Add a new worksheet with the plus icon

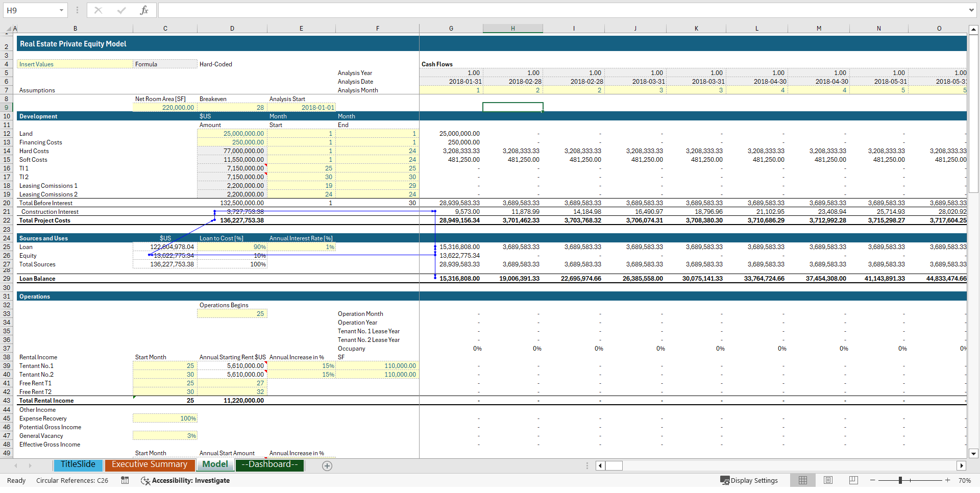click(327, 465)
